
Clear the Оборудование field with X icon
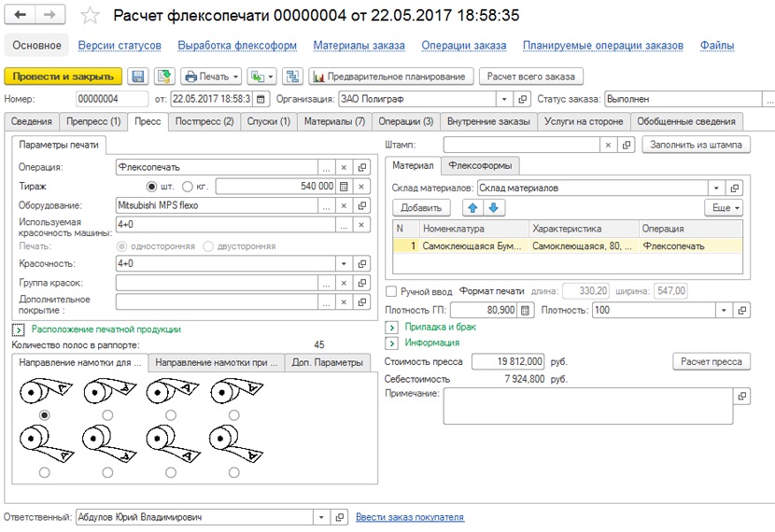[x=344, y=205]
